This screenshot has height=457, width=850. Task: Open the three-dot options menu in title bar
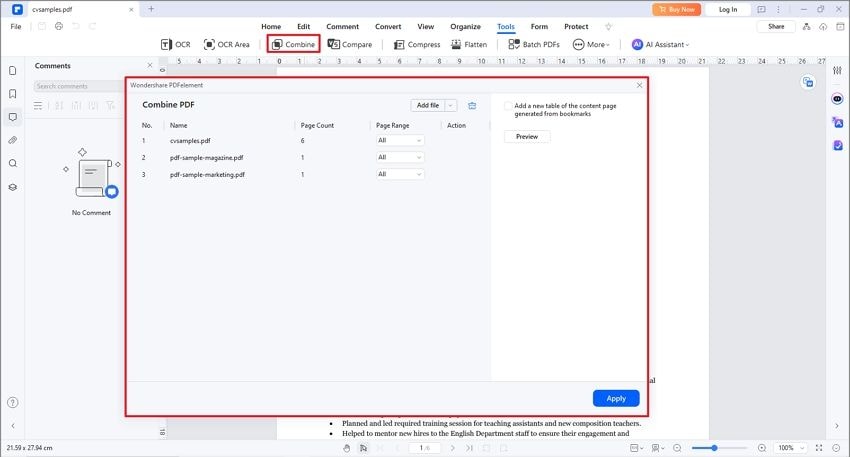click(x=778, y=9)
